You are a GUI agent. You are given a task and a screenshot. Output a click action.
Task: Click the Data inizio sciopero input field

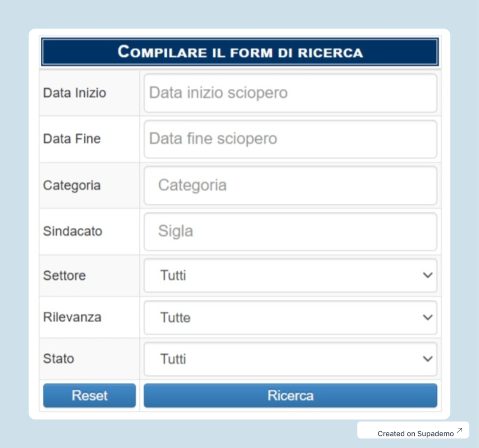coord(290,93)
